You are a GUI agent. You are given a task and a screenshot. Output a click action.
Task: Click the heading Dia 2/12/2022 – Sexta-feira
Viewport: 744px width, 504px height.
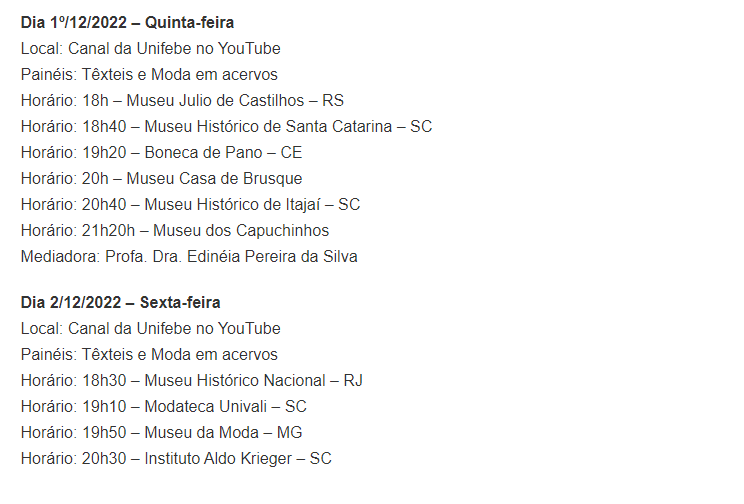point(121,303)
